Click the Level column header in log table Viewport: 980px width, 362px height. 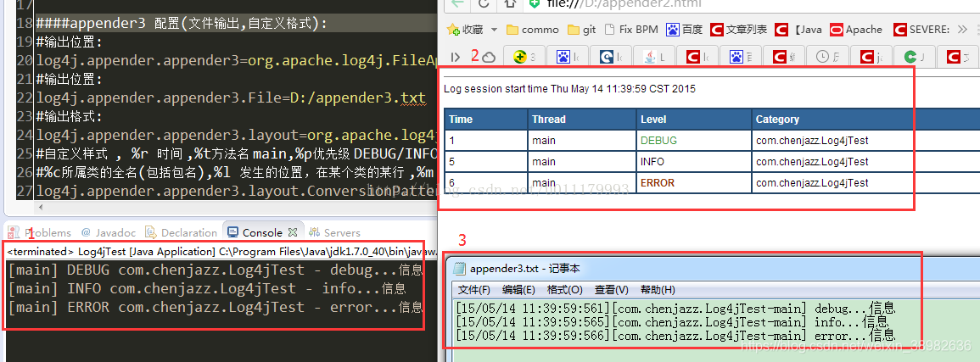click(694, 120)
